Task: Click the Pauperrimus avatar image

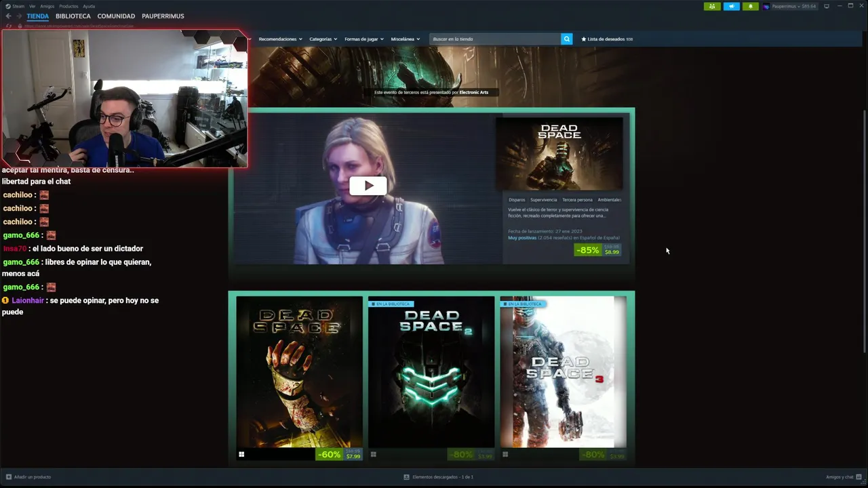Action: pyautogui.click(x=766, y=6)
